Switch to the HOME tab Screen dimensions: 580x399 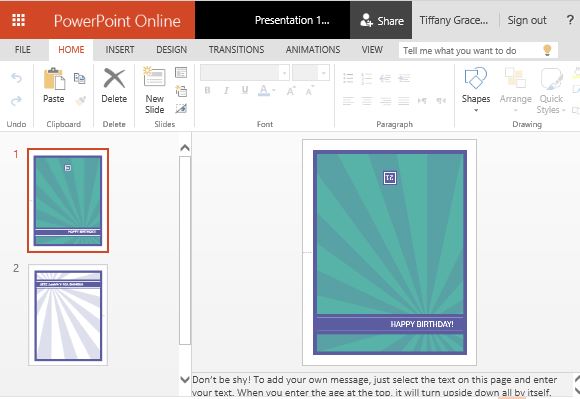click(71, 50)
